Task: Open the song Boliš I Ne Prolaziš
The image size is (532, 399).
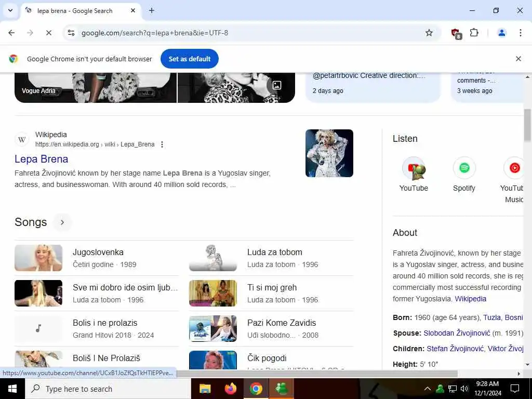Action: click(106, 358)
